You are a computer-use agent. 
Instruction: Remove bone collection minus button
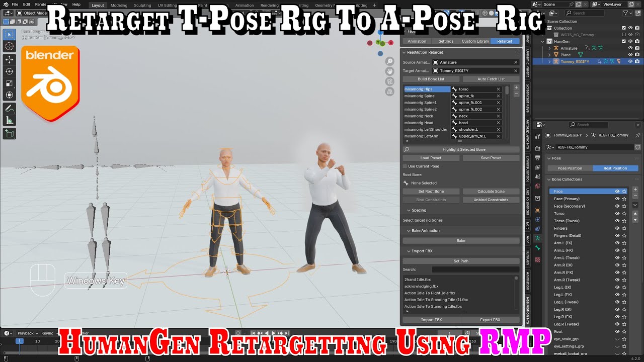(x=635, y=196)
